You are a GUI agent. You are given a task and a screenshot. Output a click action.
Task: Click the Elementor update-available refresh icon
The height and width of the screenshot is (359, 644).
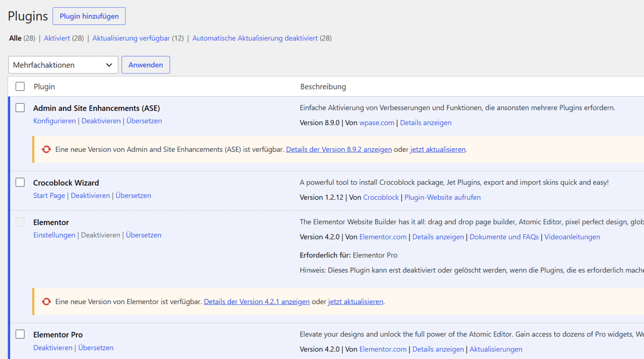click(x=46, y=302)
